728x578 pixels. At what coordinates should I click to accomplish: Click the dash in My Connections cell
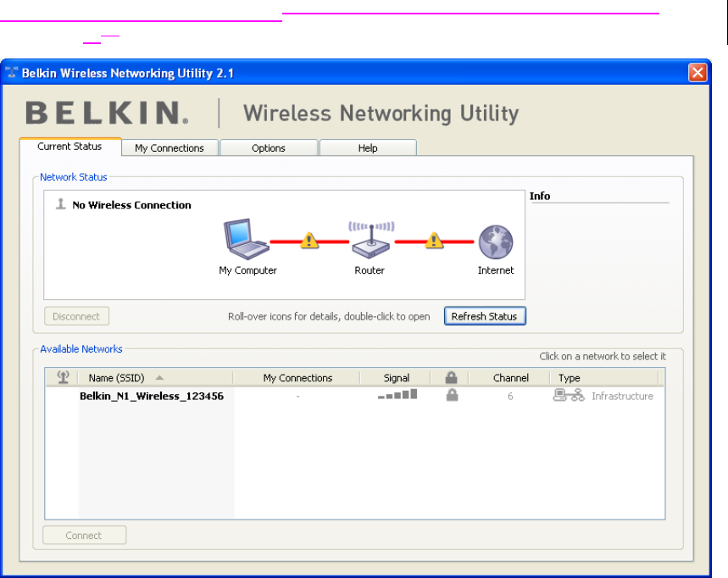[297, 396]
